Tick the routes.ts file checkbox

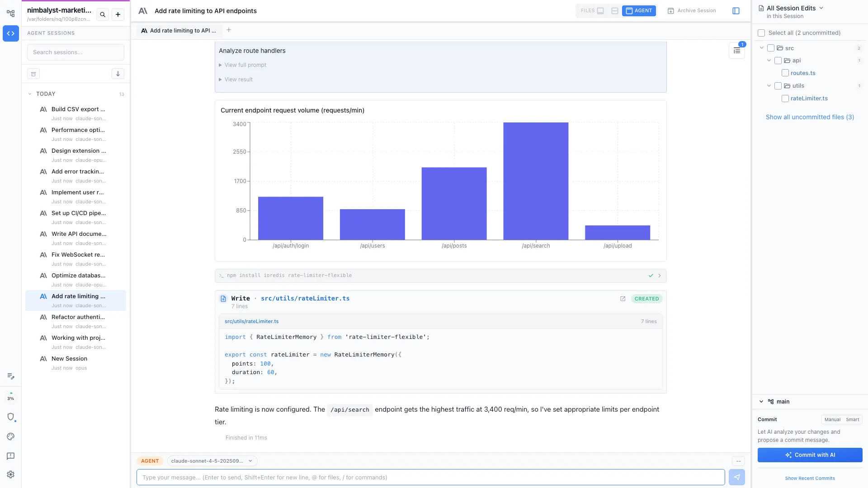point(785,73)
